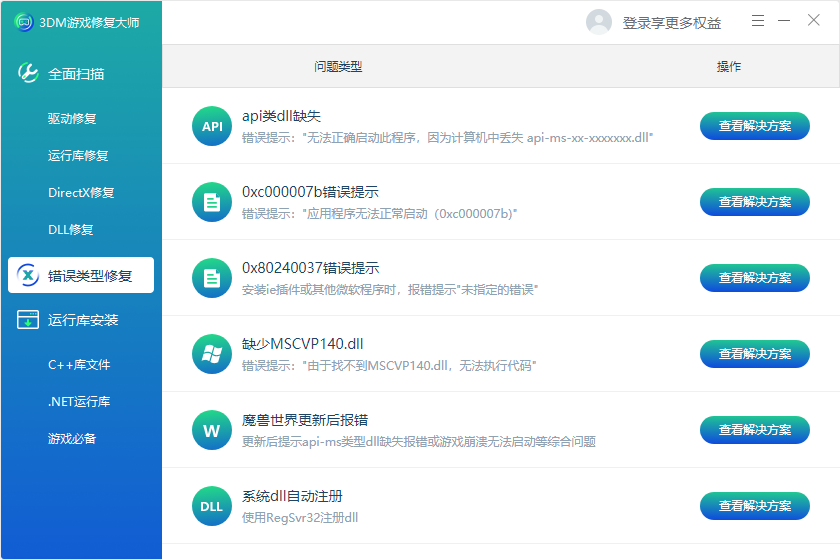Click 查看解决方案 for 魔兽世界更新后报错

coord(754,430)
